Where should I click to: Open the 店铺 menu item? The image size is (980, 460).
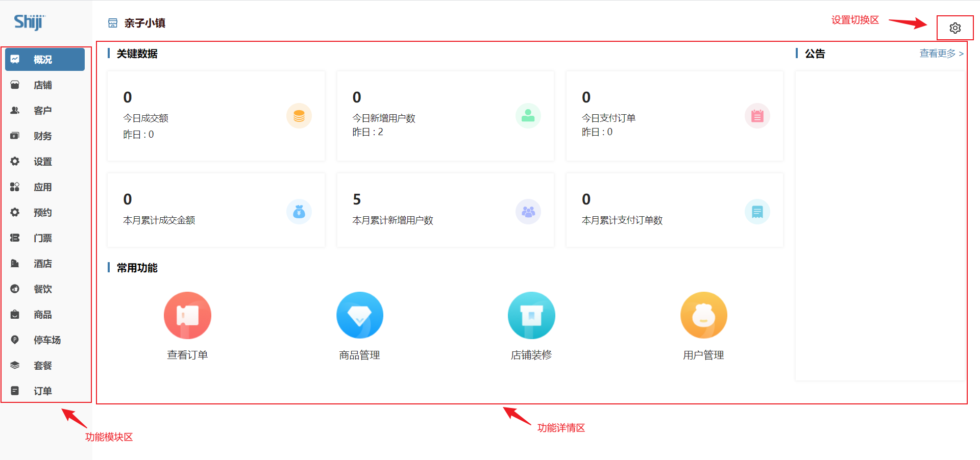(45, 85)
